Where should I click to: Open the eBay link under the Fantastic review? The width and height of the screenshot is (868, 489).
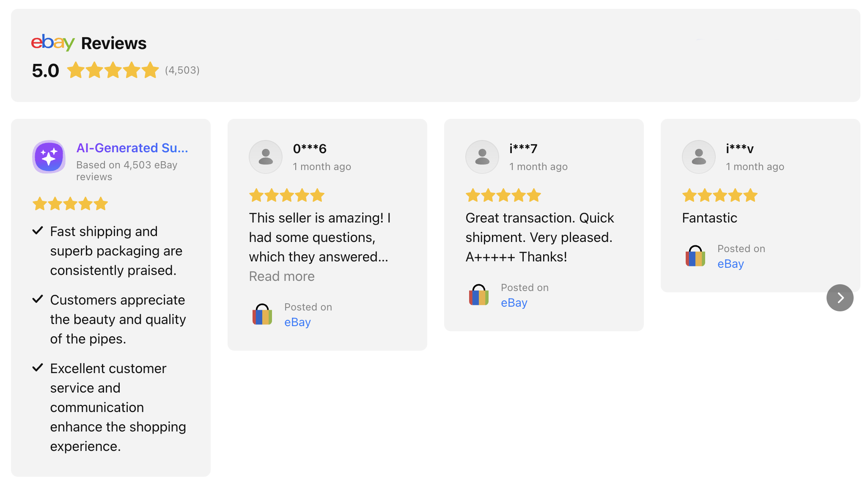click(731, 264)
